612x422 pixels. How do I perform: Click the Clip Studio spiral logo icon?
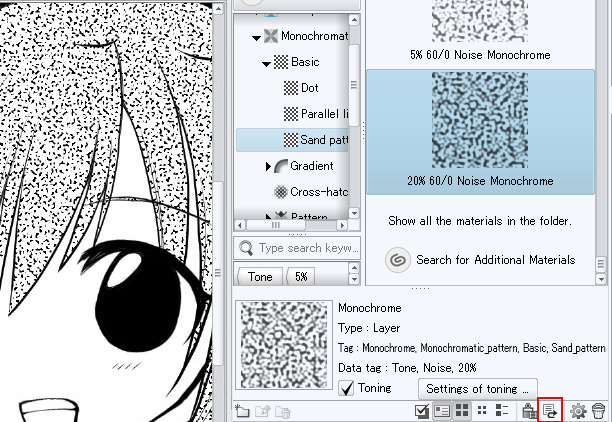tap(397, 260)
